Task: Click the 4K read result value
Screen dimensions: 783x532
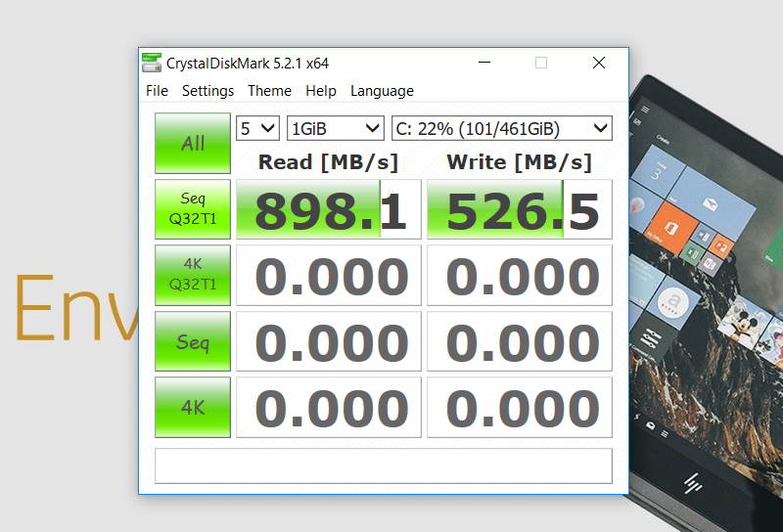Action: click(x=329, y=407)
